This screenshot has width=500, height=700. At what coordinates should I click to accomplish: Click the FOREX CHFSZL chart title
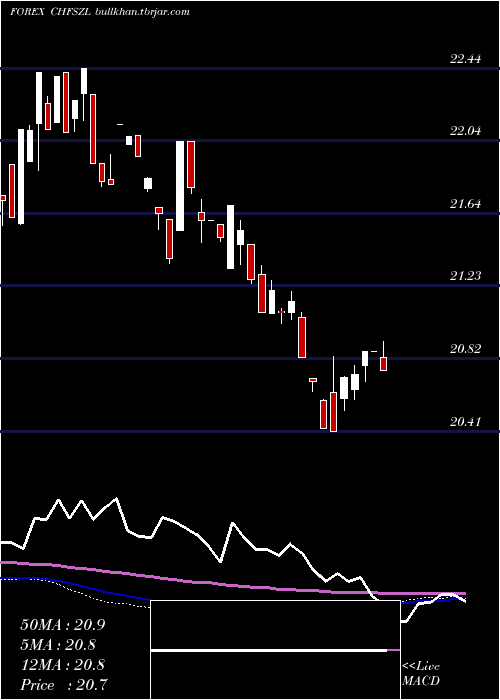(x=51, y=12)
